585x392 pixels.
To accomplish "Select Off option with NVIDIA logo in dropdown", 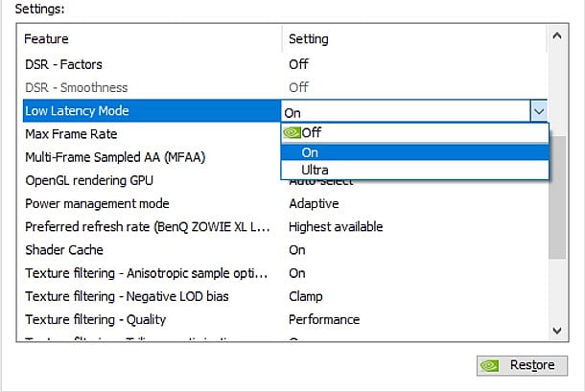I will pyautogui.click(x=414, y=133).
